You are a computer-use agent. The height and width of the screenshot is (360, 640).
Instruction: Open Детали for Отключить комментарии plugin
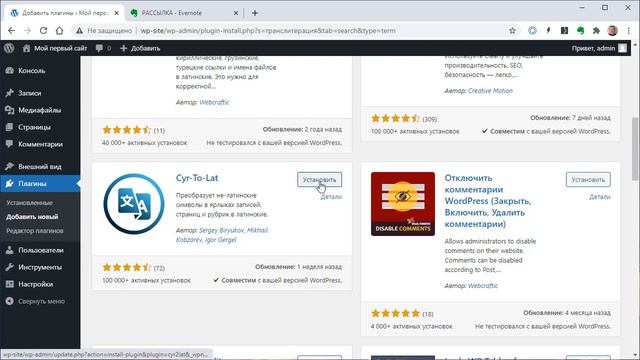coord(600,197)
